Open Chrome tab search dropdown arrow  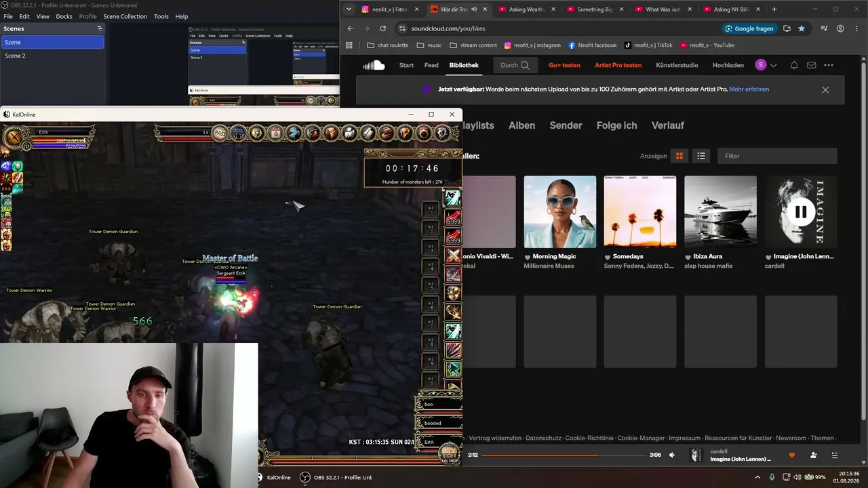point(349,9)
